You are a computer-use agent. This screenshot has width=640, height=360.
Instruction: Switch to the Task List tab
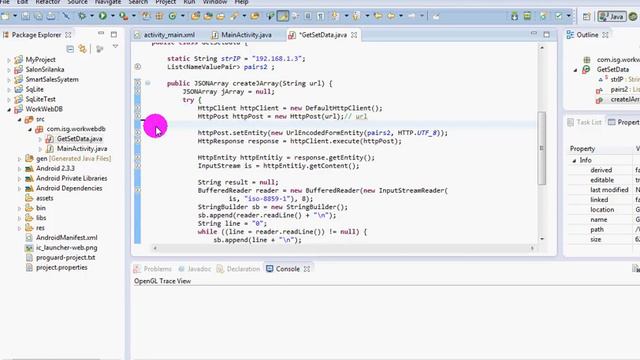tap(584, 122)
